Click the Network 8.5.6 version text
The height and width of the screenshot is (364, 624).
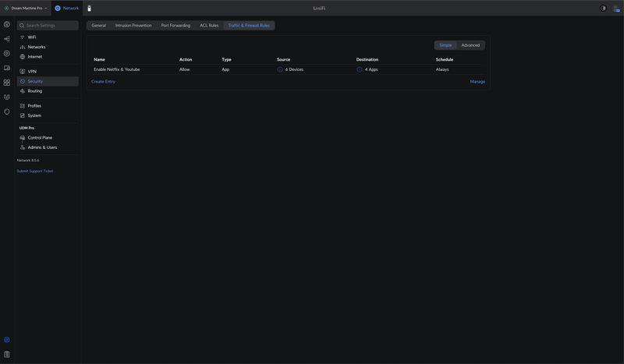[28, 161]
